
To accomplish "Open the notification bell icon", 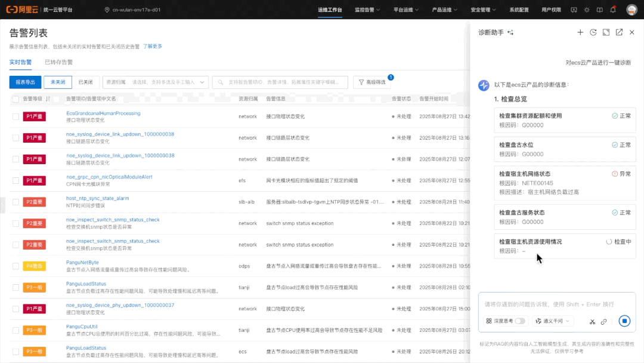I will [613, 10].
